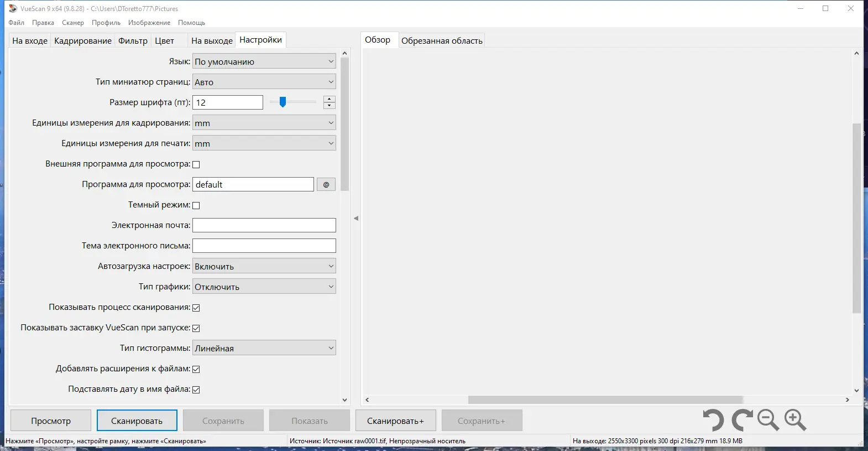This screenshot has height=451, width=868.
Task: Open the Язык dropdown
Action: click(264, 61)
